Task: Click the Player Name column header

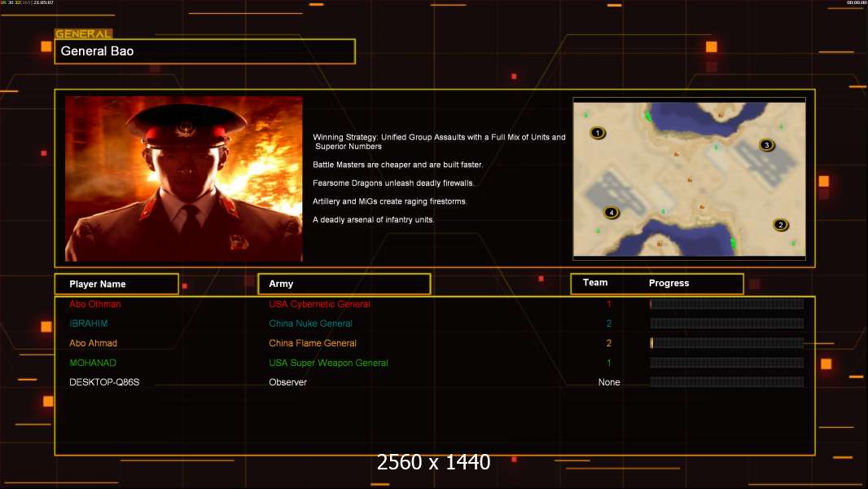Action: (116, 284)
